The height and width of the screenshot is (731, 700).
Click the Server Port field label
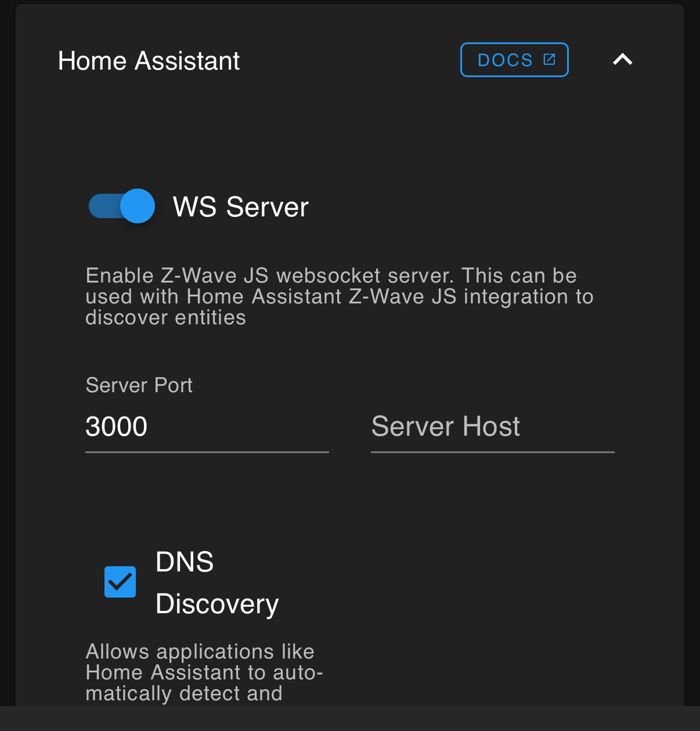point(139,385)
